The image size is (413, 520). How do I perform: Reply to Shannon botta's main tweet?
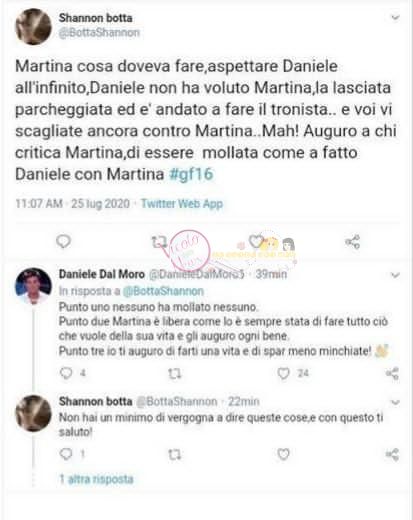63,241
